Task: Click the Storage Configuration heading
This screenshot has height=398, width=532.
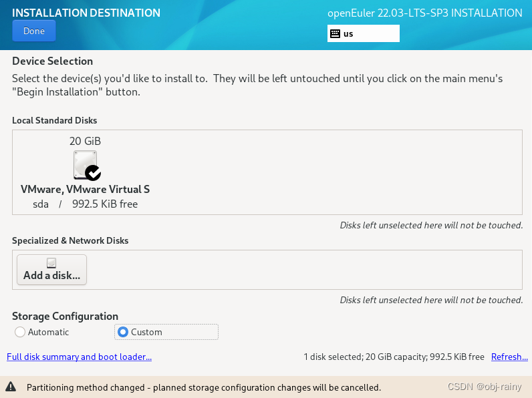Action: 65,317
